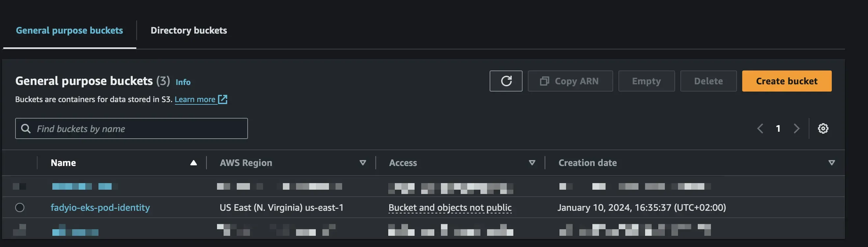This screenshot has width=868, height=247.
Task: Open table preferences gear icon
Action: (823, 128)
